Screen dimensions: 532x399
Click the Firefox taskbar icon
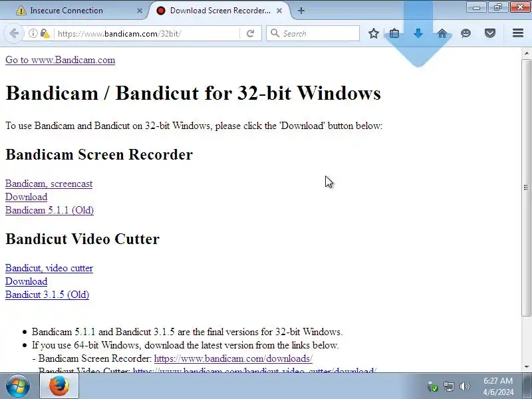(x=59, y=386)
